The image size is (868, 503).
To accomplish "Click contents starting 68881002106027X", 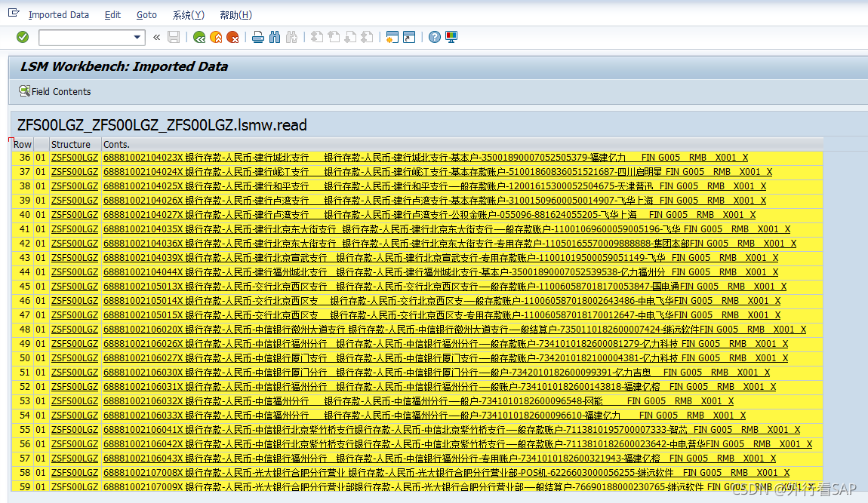I will pyautogui.click(x=446, y=358).
